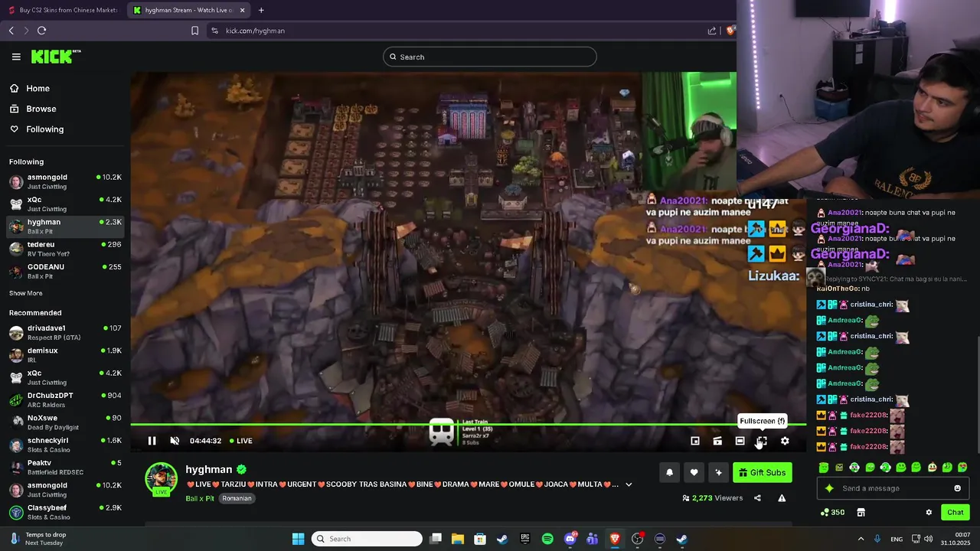
Task: Open File Explorer from taskbar
Action: pos(458,539)
